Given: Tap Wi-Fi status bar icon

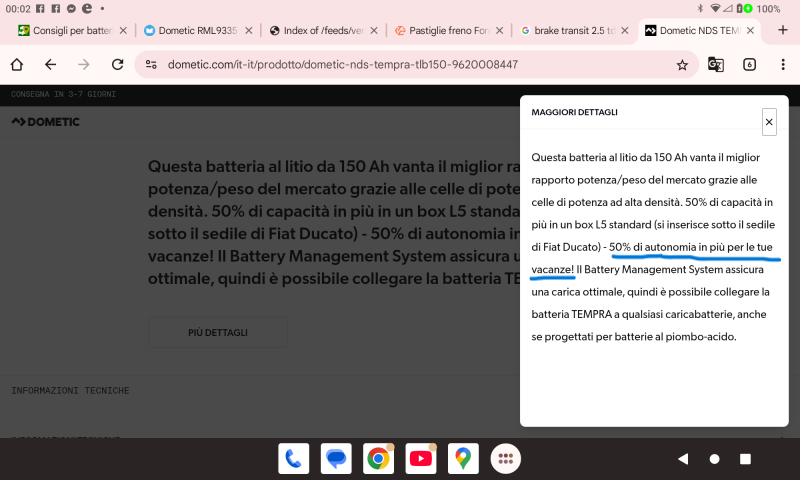Looking at the screenshot, I should coord(715,9).
